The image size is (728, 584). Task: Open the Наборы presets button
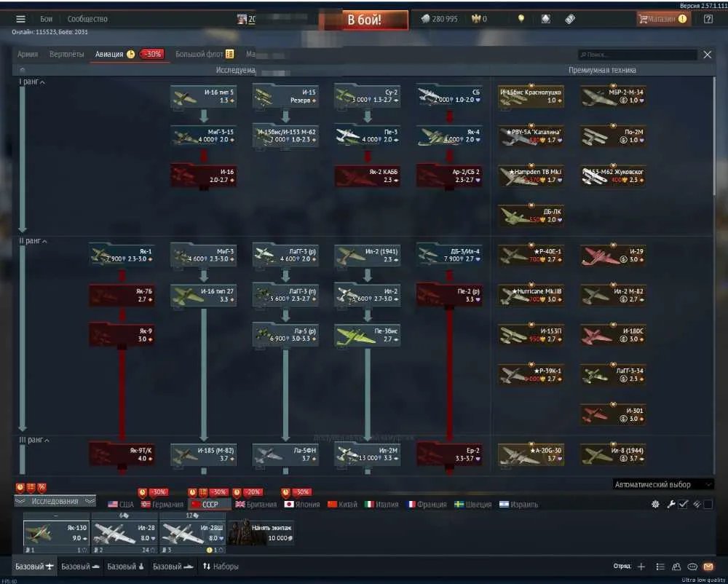[x=221, y=567]
